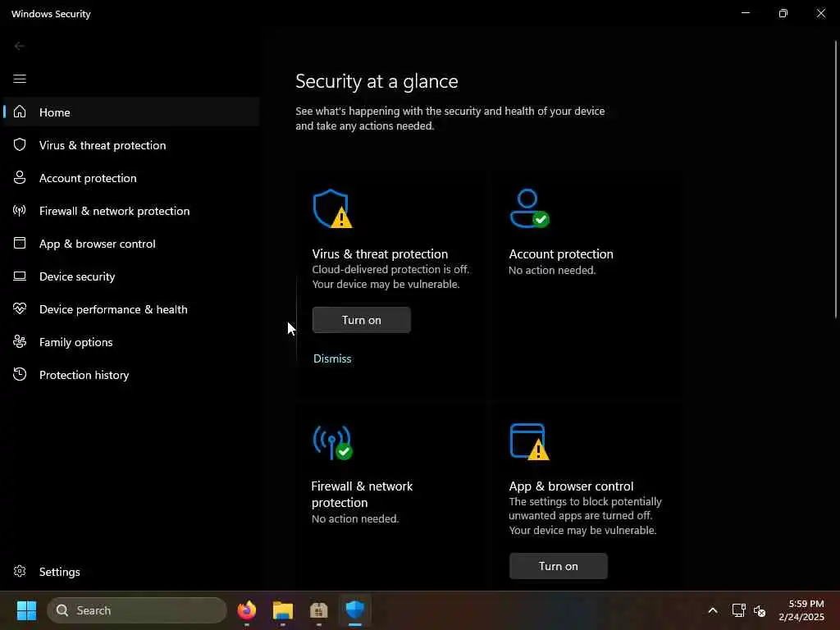
Task: Click the large Virus & threat shield warning icon
Action: [332, 209]
